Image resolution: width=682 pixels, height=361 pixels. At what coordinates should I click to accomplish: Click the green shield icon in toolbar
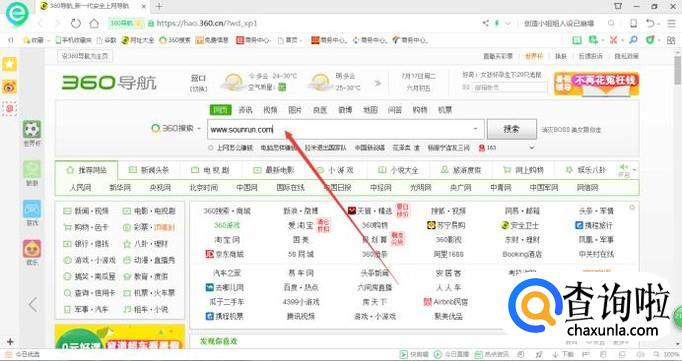click(650, 40)
